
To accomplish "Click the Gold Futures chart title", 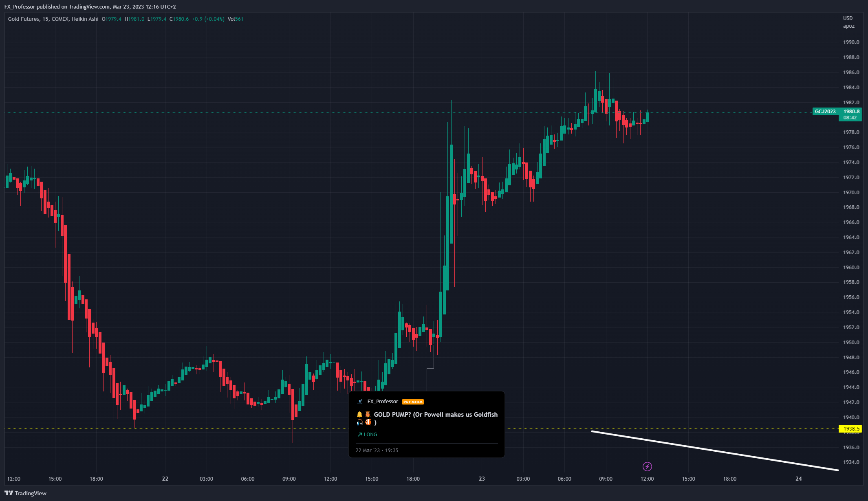I will coord(53,19).
